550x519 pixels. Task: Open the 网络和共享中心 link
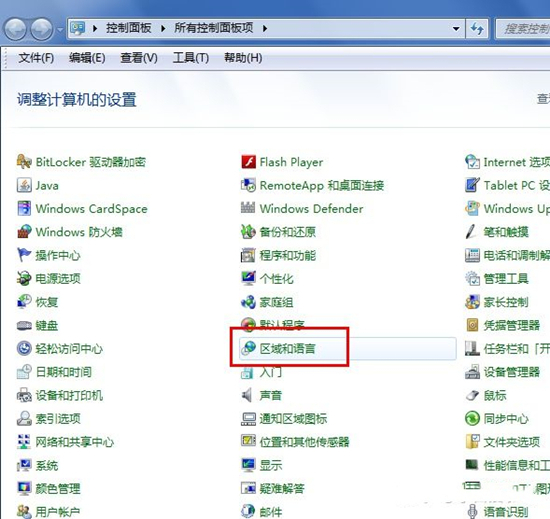(75, 442)
